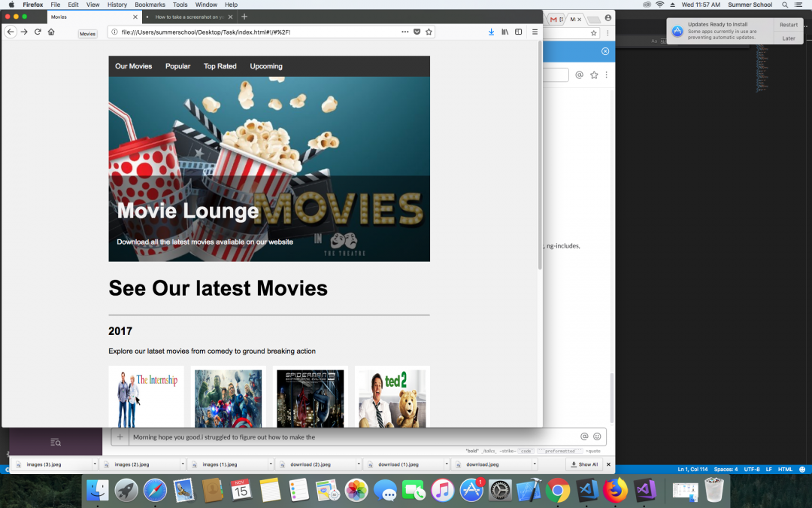
Task: Open the page actions three-dot menu
Action: [404, 32]
